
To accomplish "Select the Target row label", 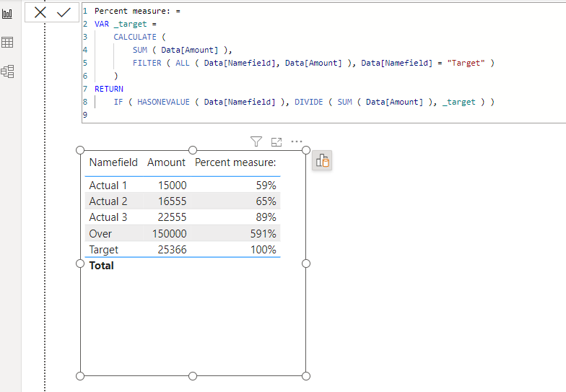I will (104, 250).
